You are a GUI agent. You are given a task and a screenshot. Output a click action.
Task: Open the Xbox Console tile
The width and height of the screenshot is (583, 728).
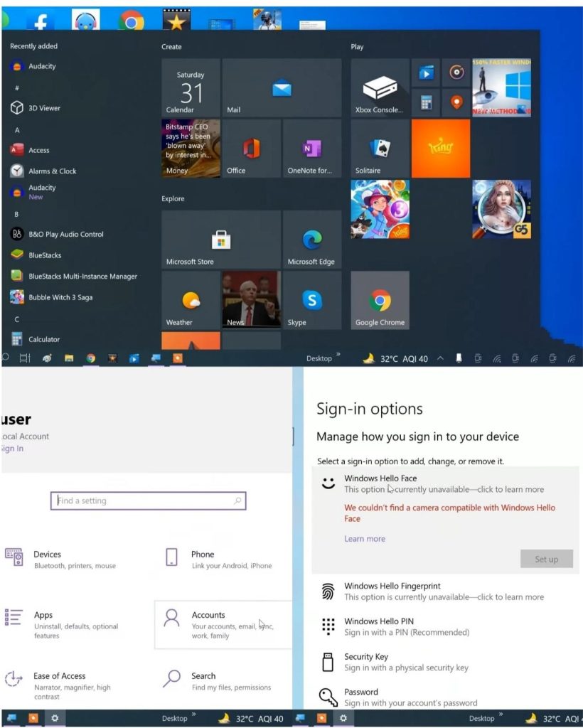(380, 87)
